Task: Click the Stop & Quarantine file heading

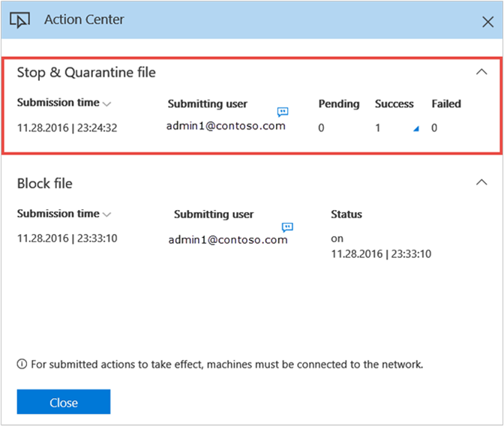Action: [86, 73]
